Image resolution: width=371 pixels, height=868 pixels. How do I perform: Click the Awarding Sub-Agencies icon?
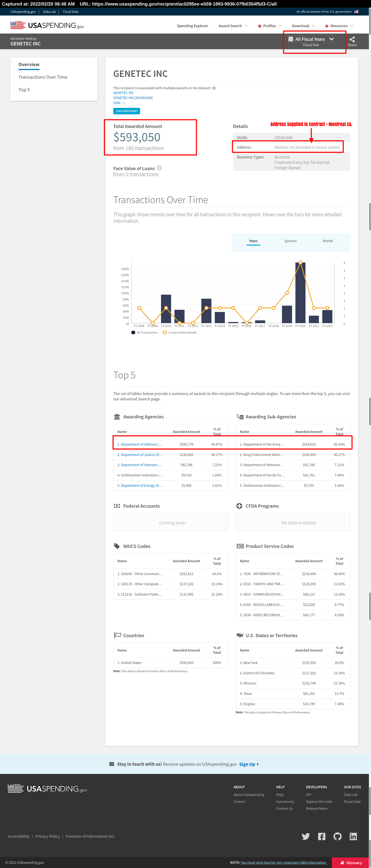tap(240, 417)
